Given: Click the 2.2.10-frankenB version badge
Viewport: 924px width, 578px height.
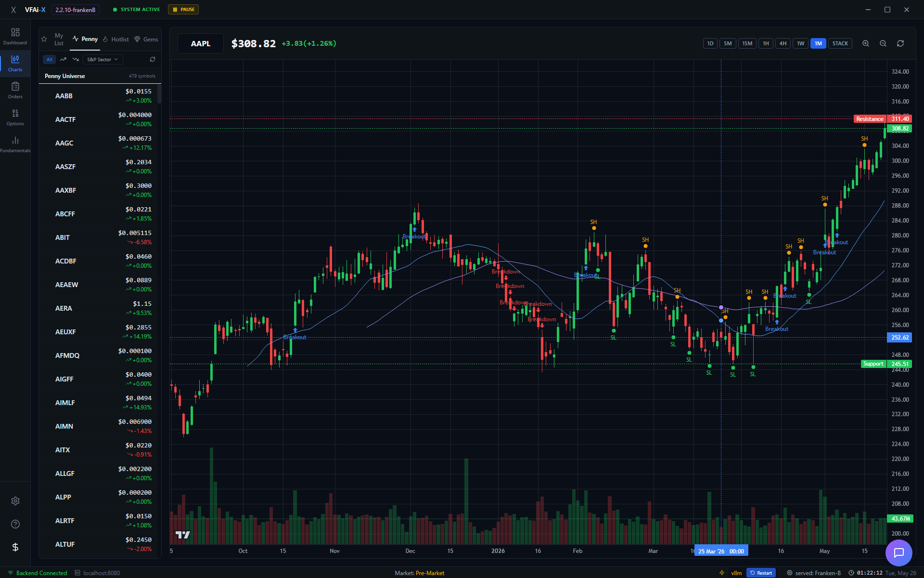Looking at the screenshot, I should [76, 10].
